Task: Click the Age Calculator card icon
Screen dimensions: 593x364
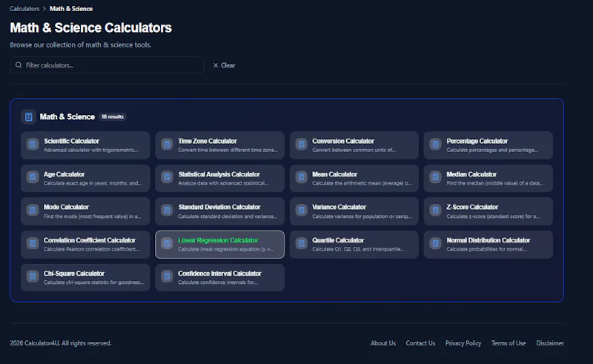Action: pos(33,177)
